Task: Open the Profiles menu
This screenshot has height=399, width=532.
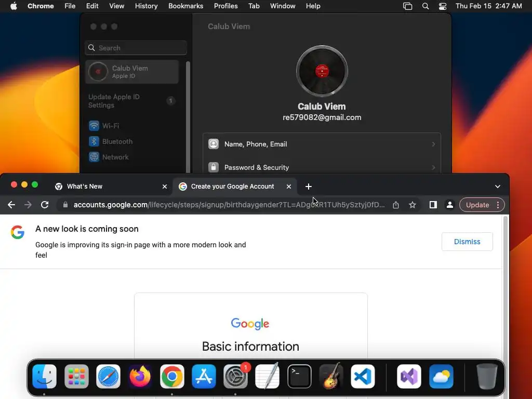Action: (225, 6)
